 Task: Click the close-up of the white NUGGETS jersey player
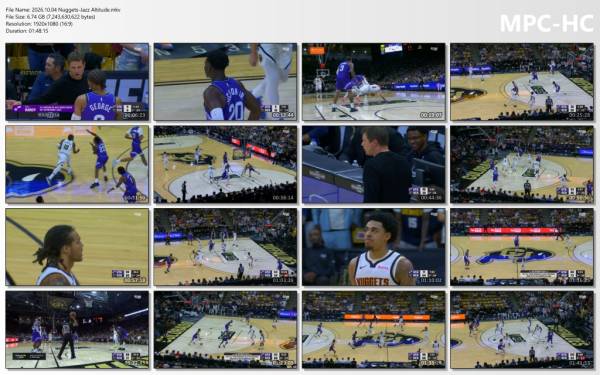(374, 247)
